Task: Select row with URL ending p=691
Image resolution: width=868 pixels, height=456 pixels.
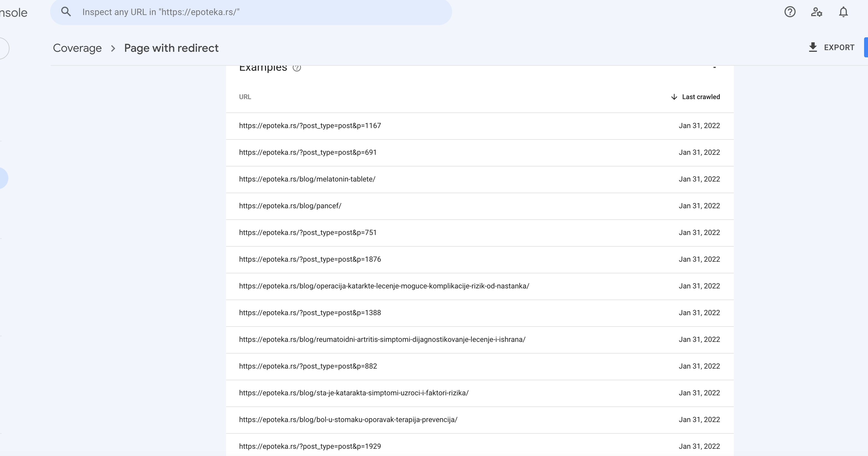Action: tap(480, 153)
